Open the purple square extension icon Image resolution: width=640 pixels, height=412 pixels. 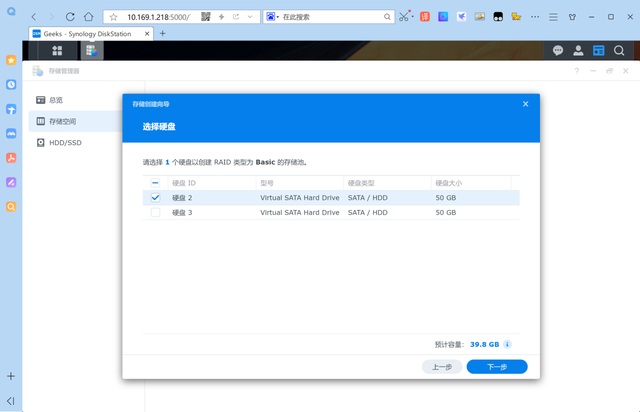[x=443, y=17]
